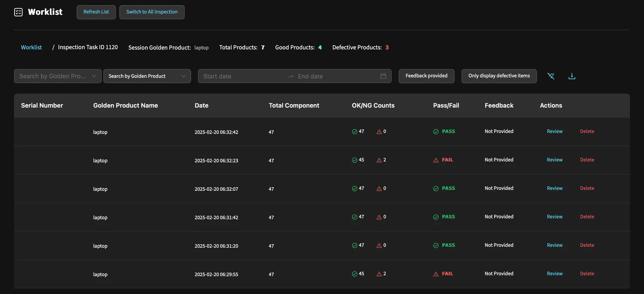Screen dimensions: 644x294
Task: Click the green pass icon in the 06:31:20 row
Action: point(436,245)
